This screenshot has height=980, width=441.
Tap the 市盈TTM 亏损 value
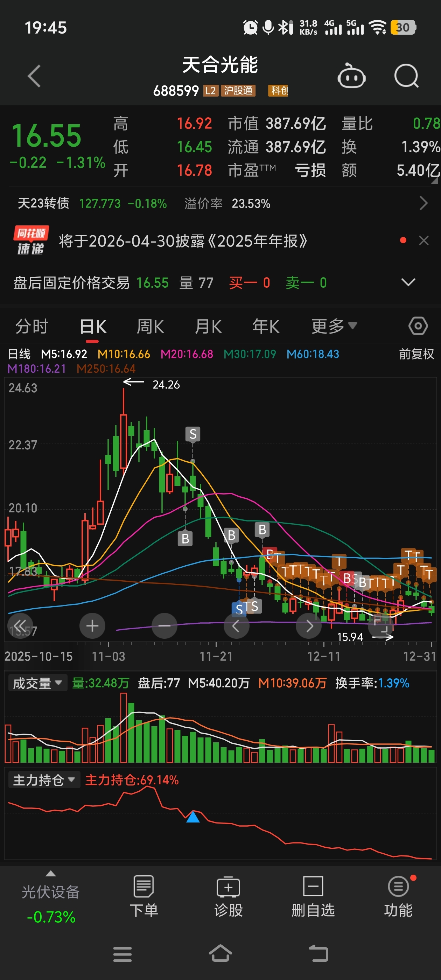[x=276, y=170]
